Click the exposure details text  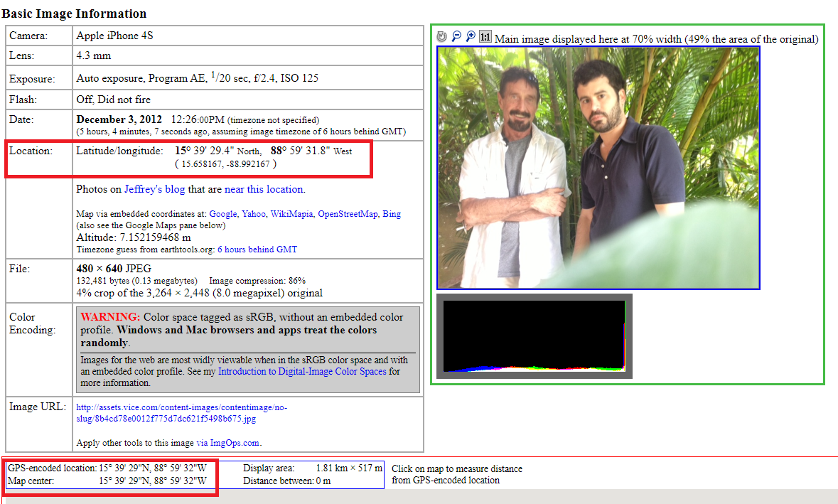[197, 78]
